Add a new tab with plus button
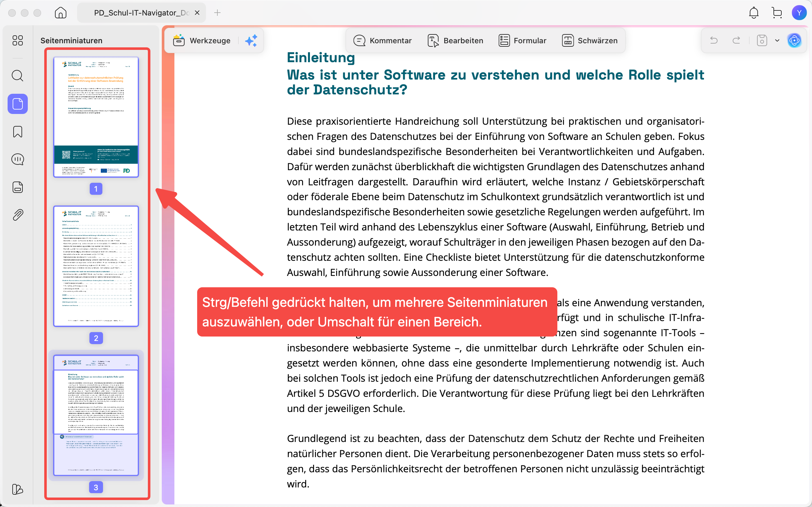 217,13
